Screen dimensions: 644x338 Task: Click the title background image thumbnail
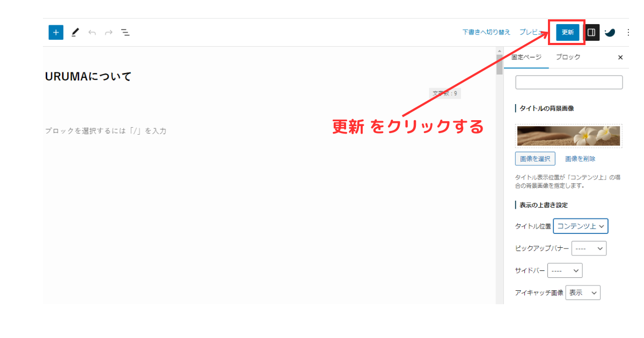tap(568, 136)
